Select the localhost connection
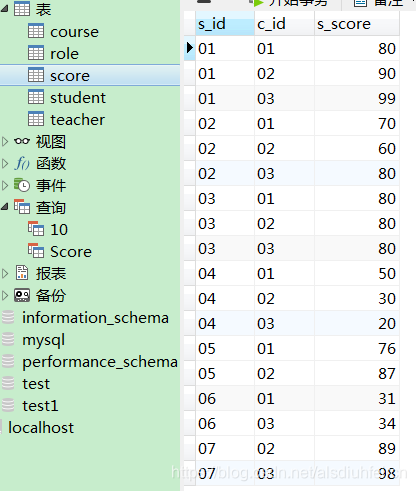This screenshot has width=416, height=491. click(41, 428)
